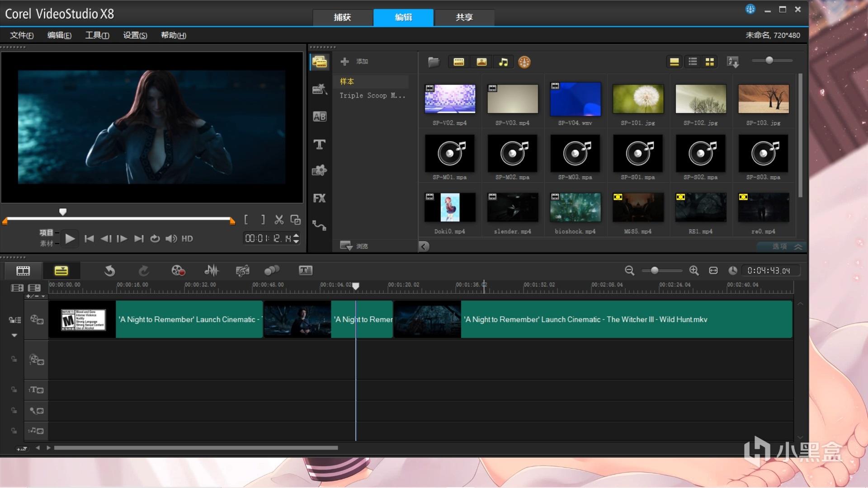The height and width of the screenshot is (488, 868).
Task: Open the Transition (AB) library
Action: [320, 117]
